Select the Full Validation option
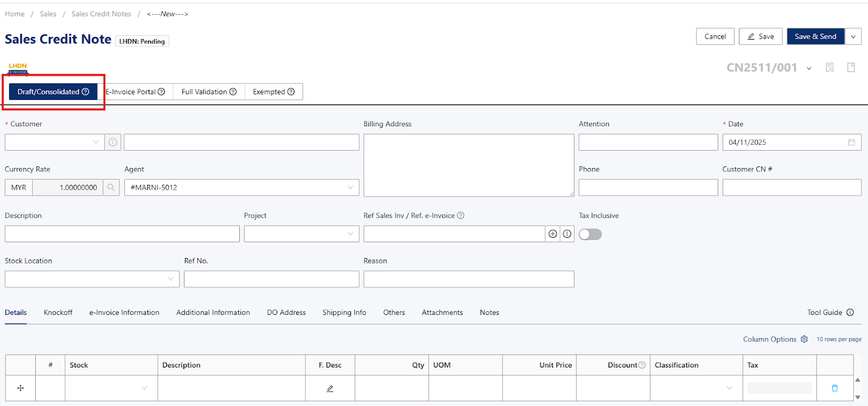Viewport: 868px width, 406px height. pyautogui.click(x=209, y=92)
